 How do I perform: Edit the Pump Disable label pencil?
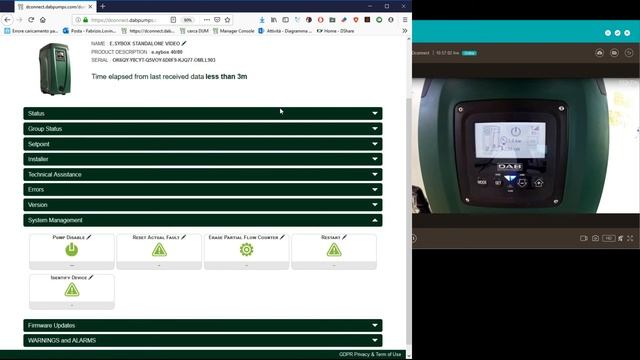pyautogui.click(x=89, y=237)
